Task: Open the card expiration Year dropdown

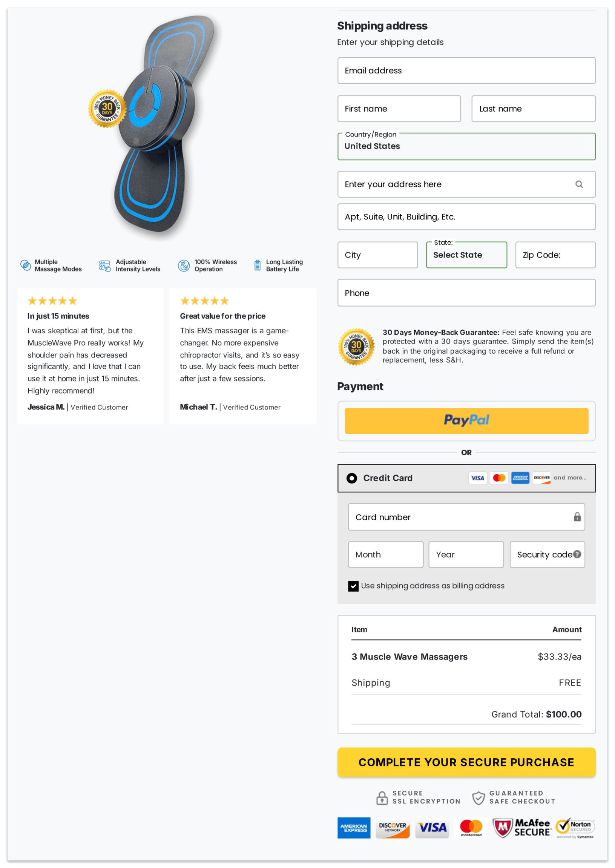Action: point(466,554)
